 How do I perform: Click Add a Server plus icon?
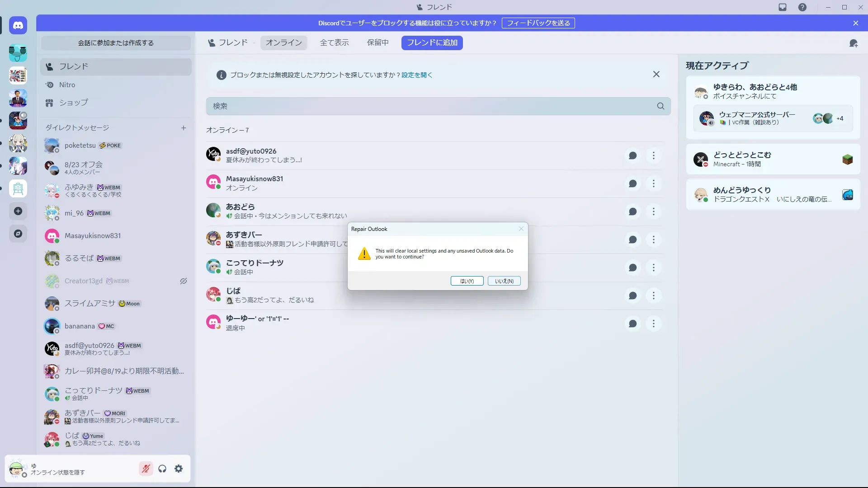coord(18,211)
